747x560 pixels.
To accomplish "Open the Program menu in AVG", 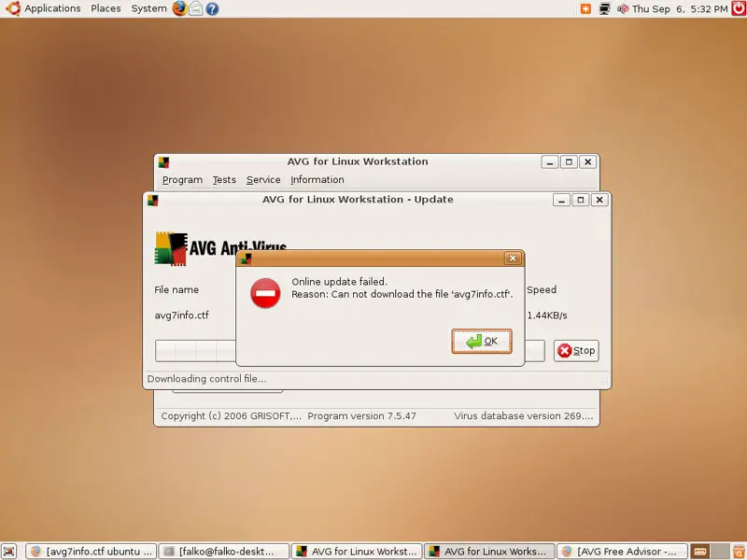I will [x=182, y=179].
